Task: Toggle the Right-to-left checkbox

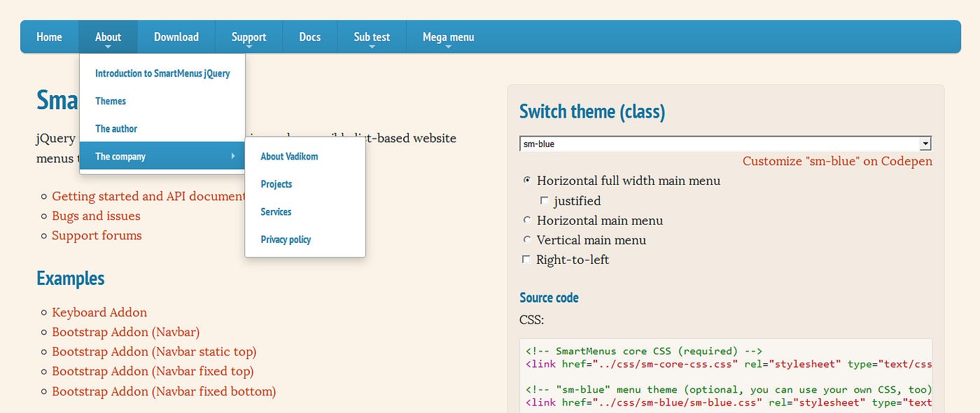Action: [x=526, y=259]
